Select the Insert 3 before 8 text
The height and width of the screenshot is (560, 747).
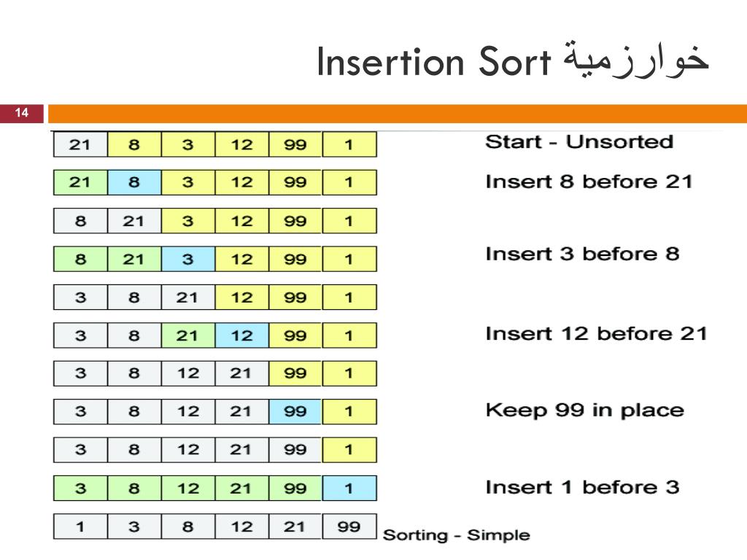582,254
